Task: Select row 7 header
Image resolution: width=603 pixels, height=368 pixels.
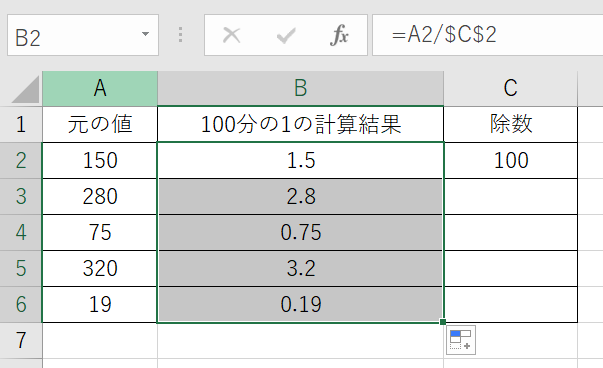Action: [x=21, y=340]
